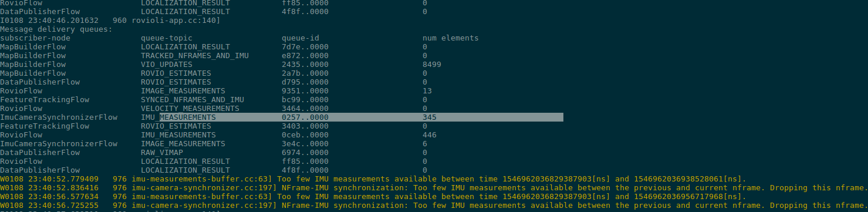Click MapBuilderFlow in the VIO_UPDATES row

[x=33, y=65]
